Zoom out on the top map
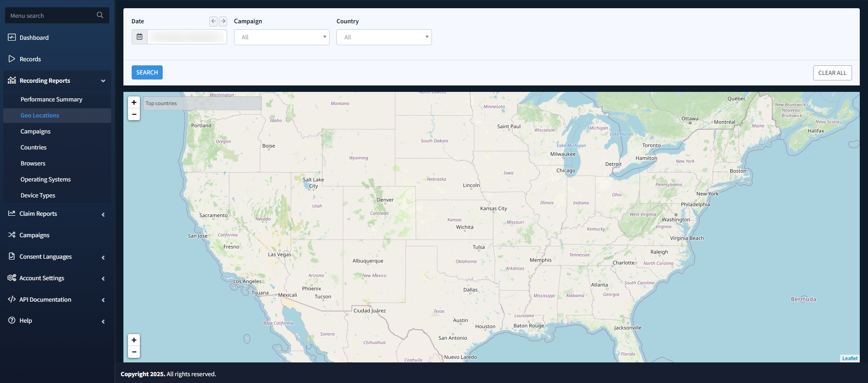The height and width of the screenshot is (383, 868). 134,114
